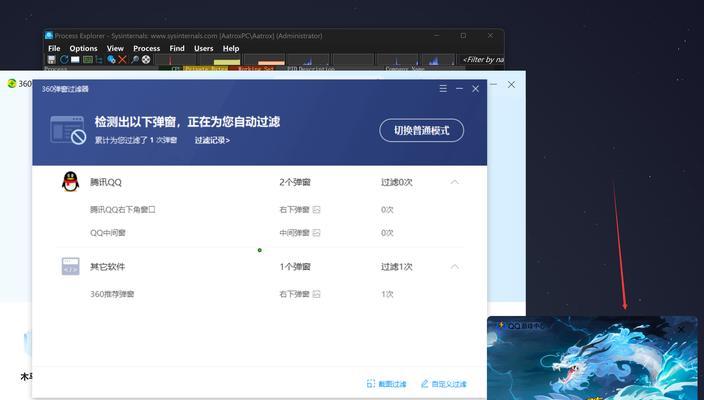Click the magnifier find icon in Process Explorer
Image resolution: width=704 pixels, height=400 pixels.
point(135,60)
